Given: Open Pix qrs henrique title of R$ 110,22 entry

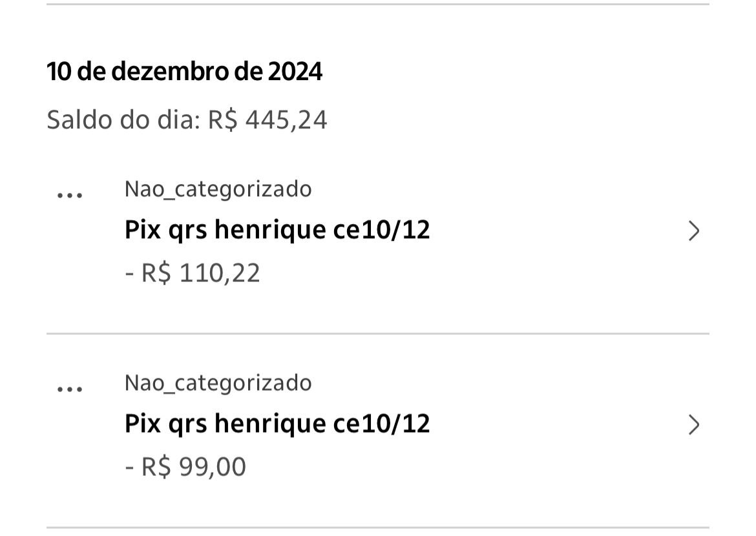Looking at the screenshot, I should [x=277, y=230].
